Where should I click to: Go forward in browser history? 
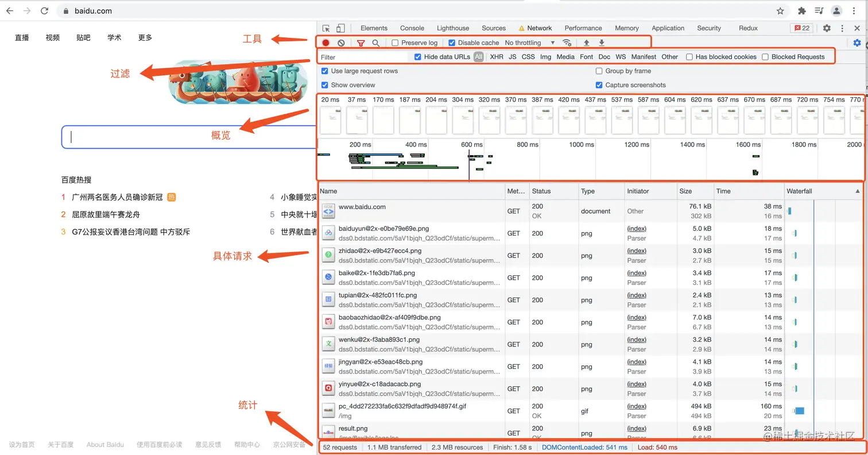pos(27,11)
